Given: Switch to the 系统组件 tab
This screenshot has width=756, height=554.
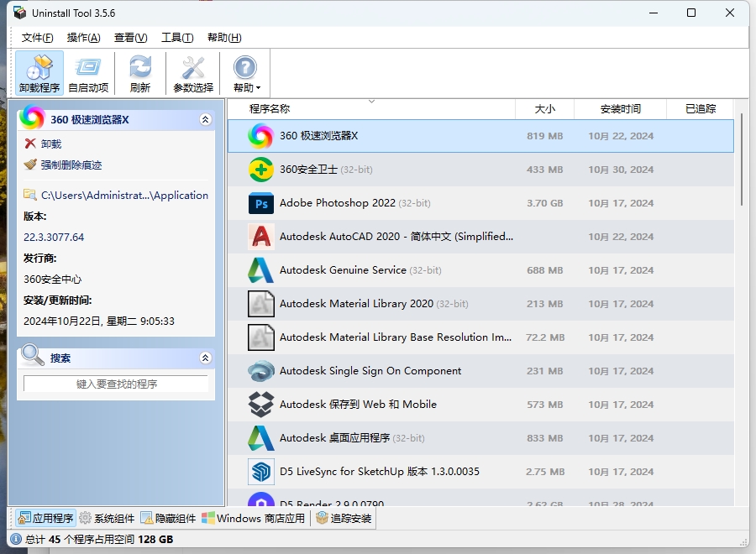Looking at the screenshot, I should pos(107,519).
